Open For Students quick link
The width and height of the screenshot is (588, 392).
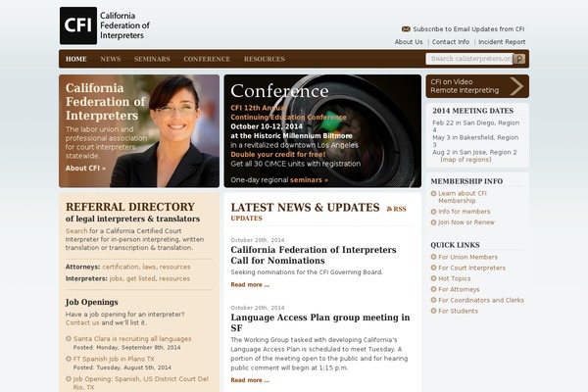click(459, 311)
